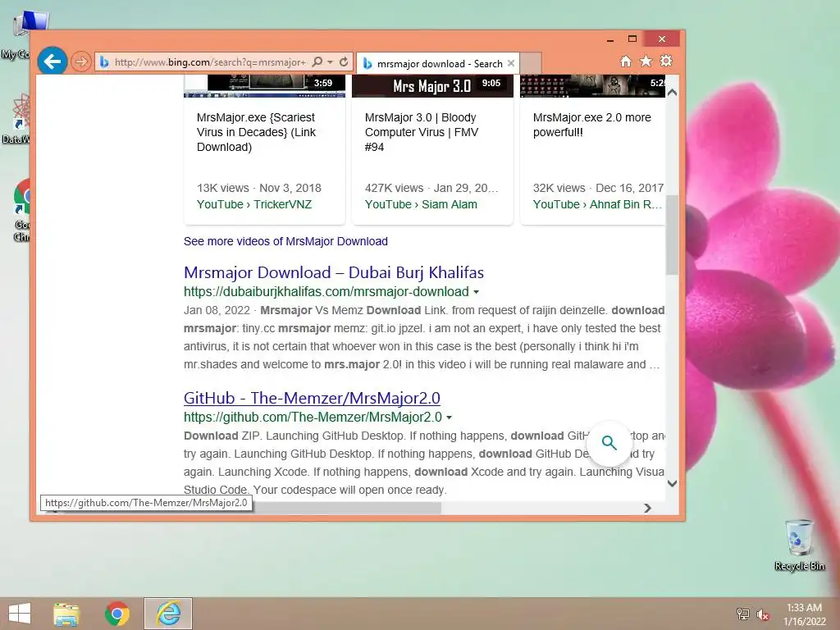Click 'MrsMajor.exe 2.0 more powerfull!!' title

pos(592,125)
